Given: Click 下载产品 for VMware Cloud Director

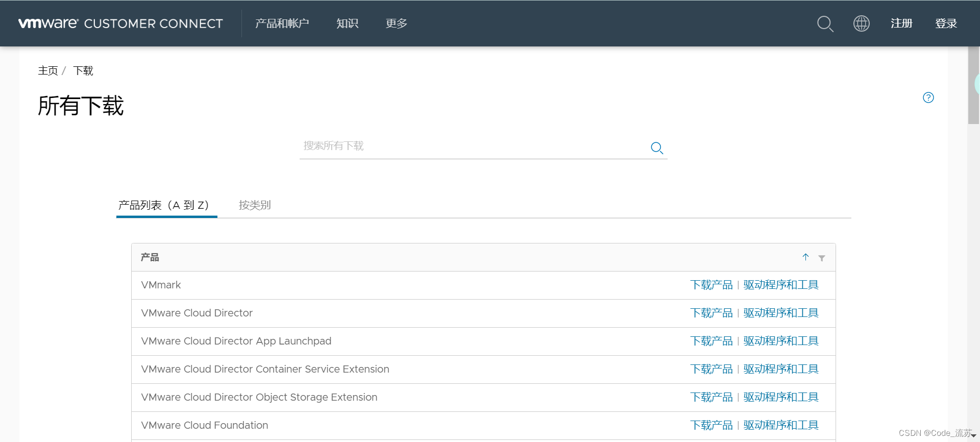Looking at the screenshot, I should (712, 313).
